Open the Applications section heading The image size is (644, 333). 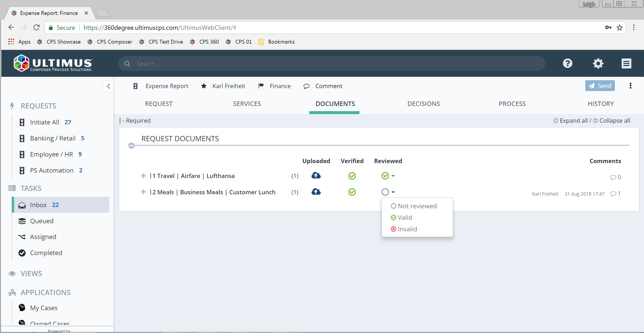45,292
